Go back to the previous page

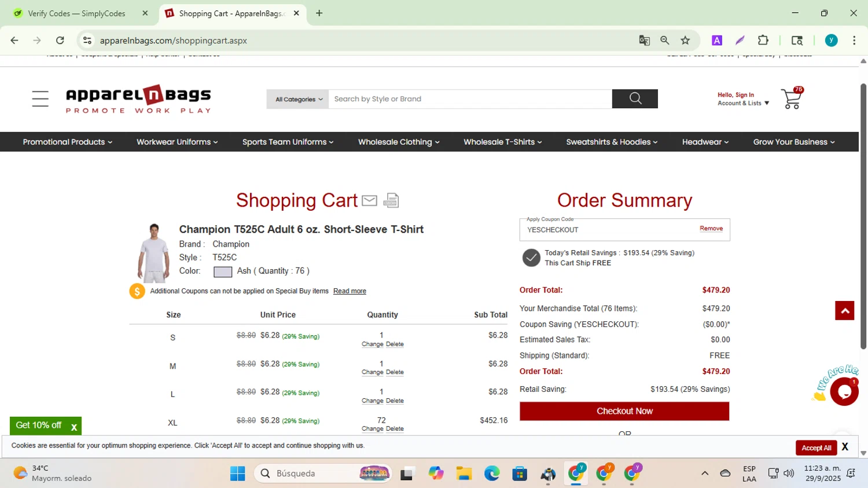pyautogui.click(x=14, y=41)
